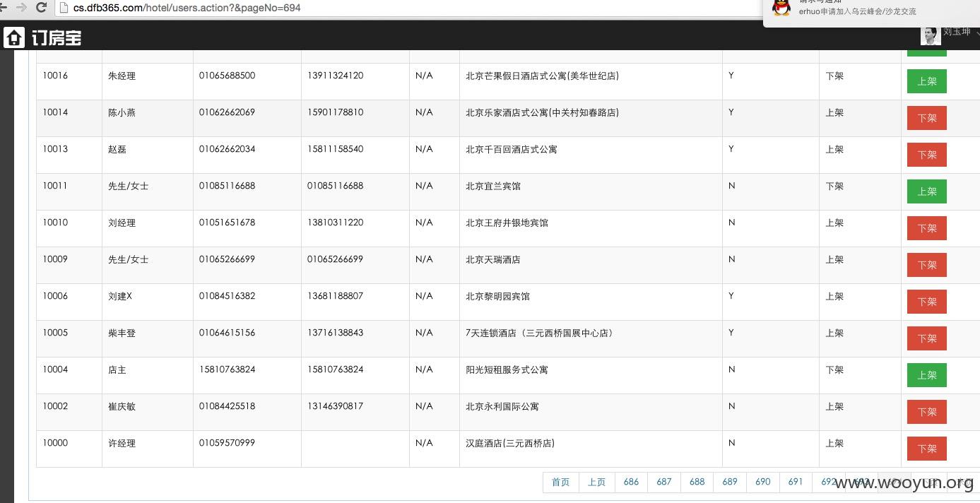Select hotel name 北京王府井银地宾馆
980x503 pixels.
507,223
